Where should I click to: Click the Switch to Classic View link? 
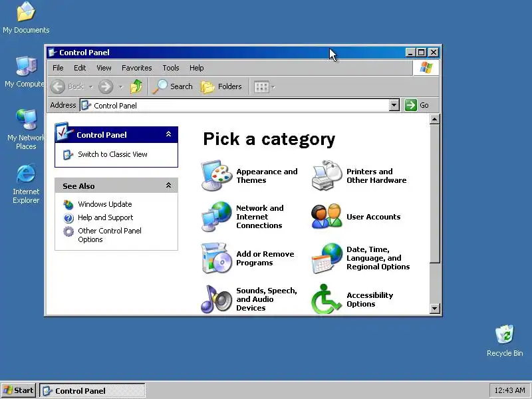[x=112, y=154]
